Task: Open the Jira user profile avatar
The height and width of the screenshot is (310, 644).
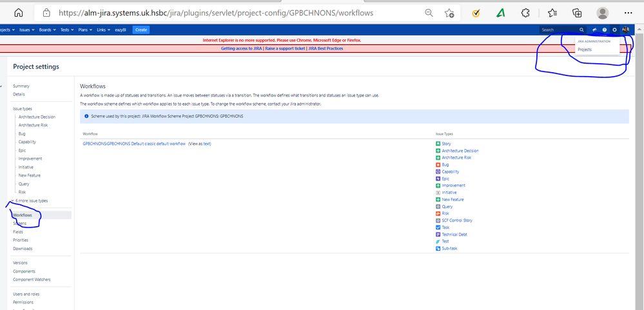Action: [625, 30]
